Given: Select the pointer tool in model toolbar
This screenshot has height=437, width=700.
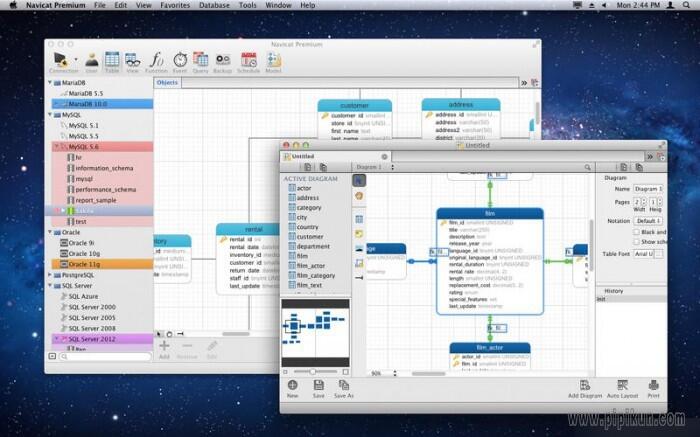Looking at the screenshot, I should pos(359,180).
